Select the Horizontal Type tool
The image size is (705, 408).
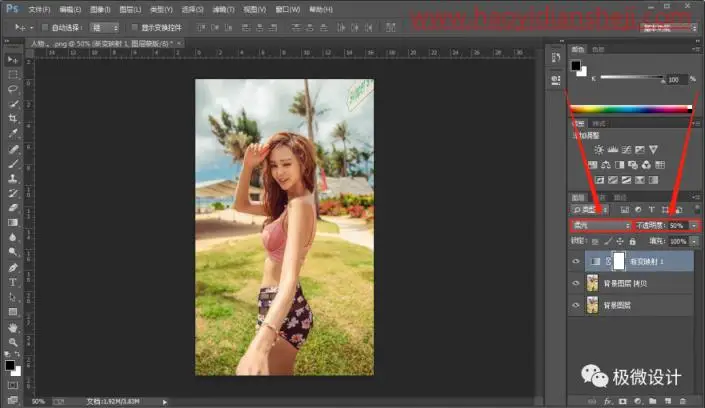tap(13, 282)
